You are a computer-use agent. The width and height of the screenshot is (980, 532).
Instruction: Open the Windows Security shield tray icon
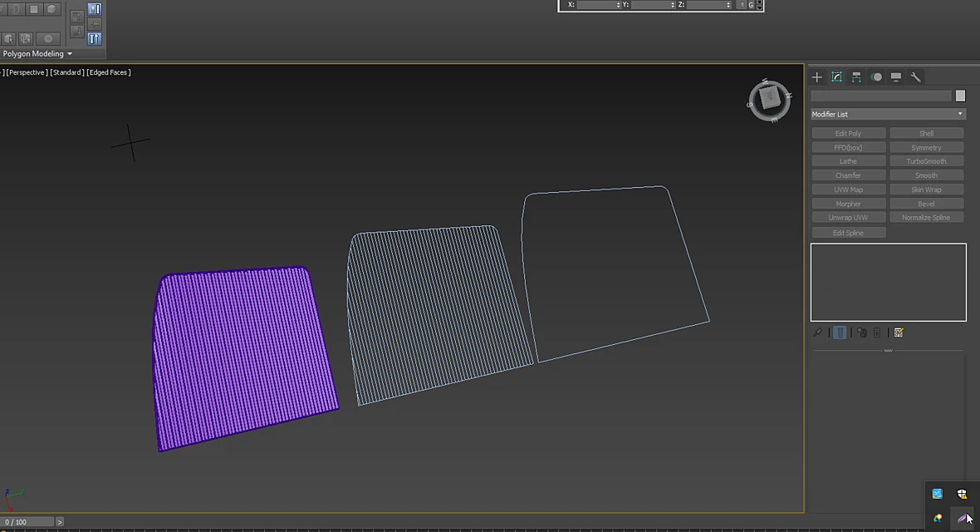pos(962,495)
